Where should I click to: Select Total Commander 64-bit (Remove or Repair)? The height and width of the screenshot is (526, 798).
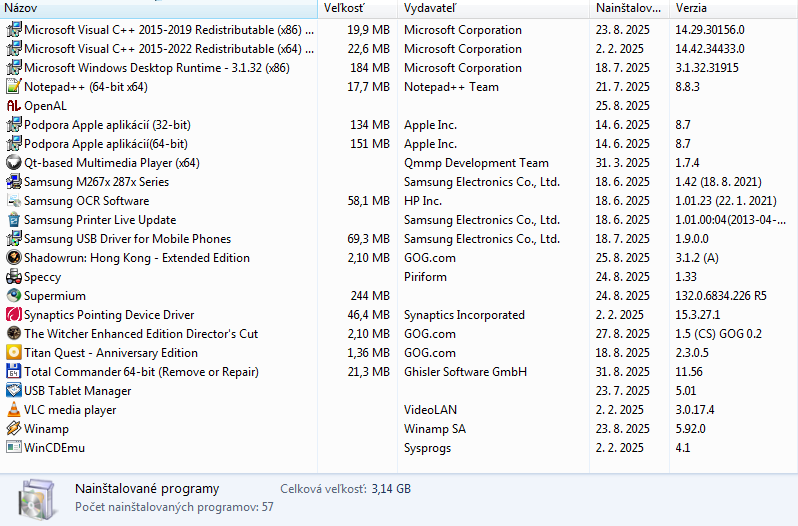pos(141,372)
